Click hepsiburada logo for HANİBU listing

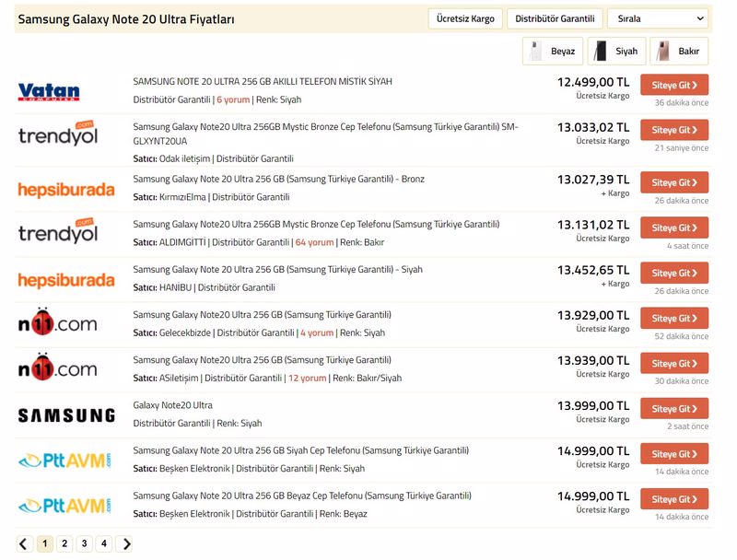pyautogui.click(x=66, y=280)
